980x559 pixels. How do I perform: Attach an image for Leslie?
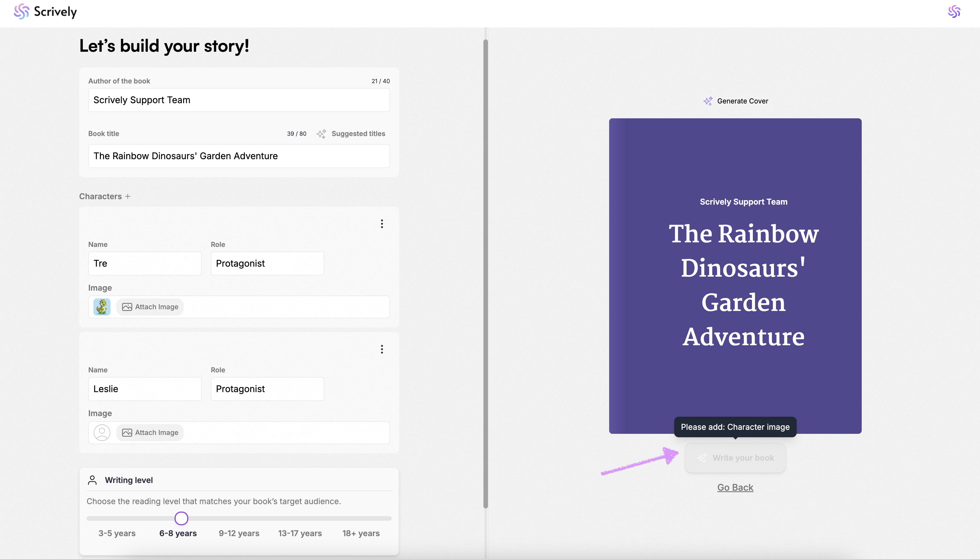[x=150, y=433]
